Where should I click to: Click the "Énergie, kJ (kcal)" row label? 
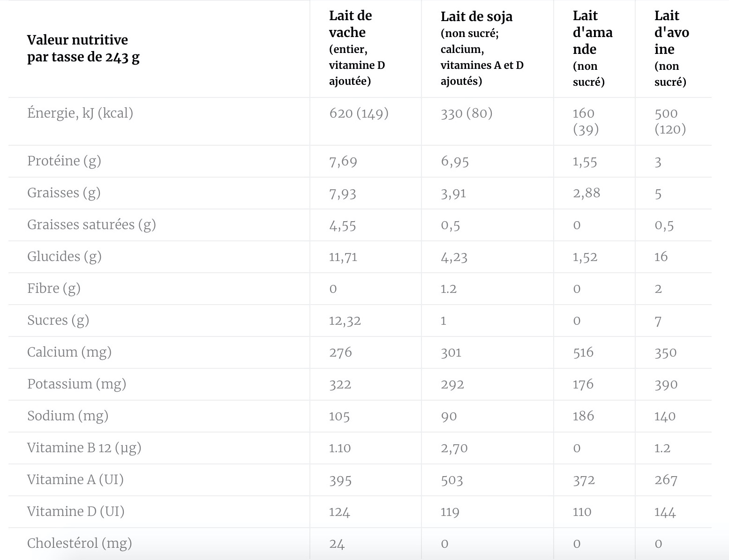(x=80, y=113)
